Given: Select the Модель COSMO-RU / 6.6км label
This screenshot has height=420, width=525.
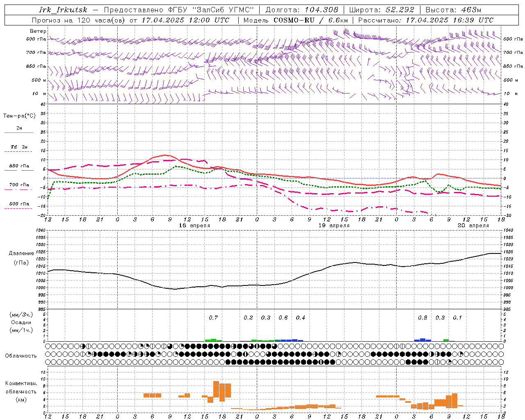Looking at the screenshot, I should coord(296,20).
